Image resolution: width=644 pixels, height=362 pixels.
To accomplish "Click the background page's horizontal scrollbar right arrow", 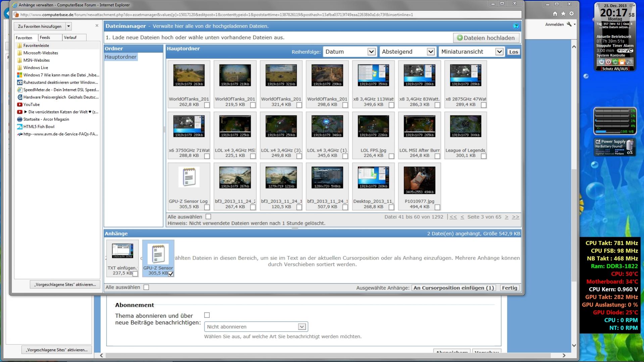I will point(564,355).
